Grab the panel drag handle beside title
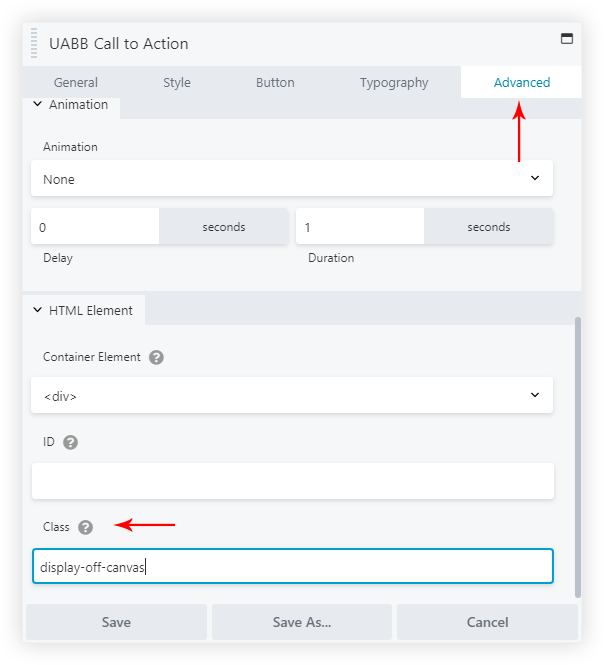The image size is (604, 665). pyautogui.click(x=35, y=43)
